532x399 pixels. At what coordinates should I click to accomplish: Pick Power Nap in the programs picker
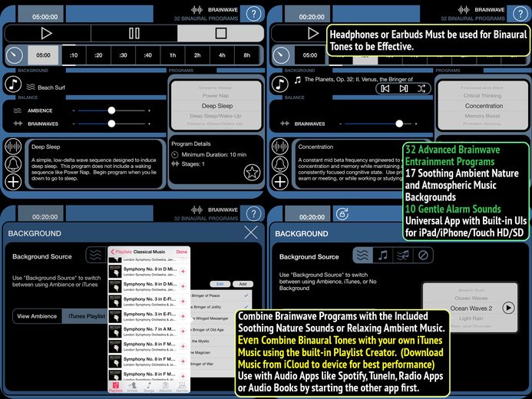coord(216,96)
